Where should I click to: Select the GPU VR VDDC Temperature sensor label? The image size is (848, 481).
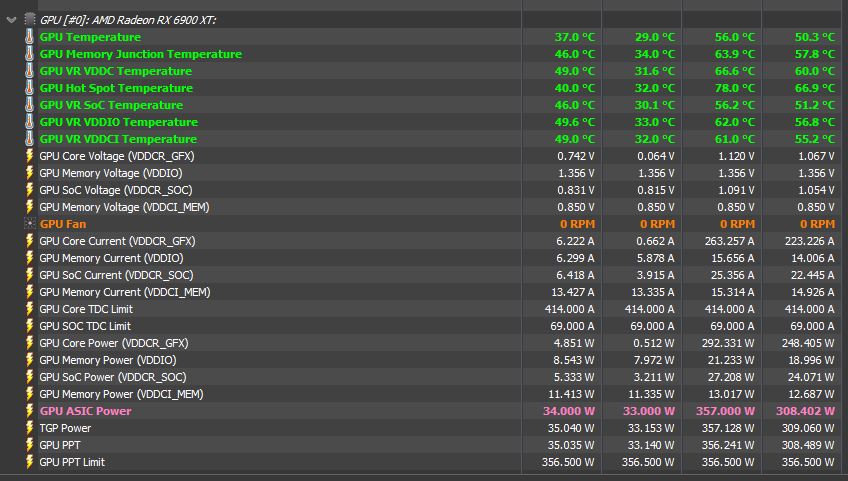pos(115,71)
